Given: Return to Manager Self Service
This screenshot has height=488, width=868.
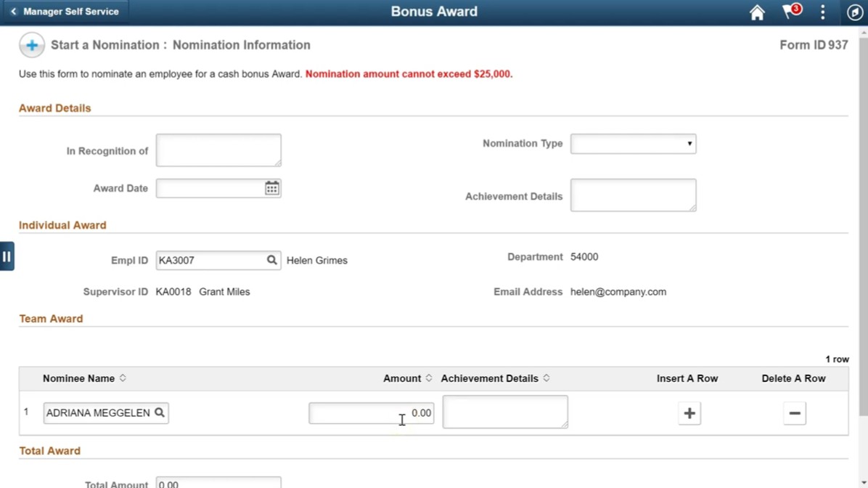Looking at the screenshot, I should click(65, 12).
